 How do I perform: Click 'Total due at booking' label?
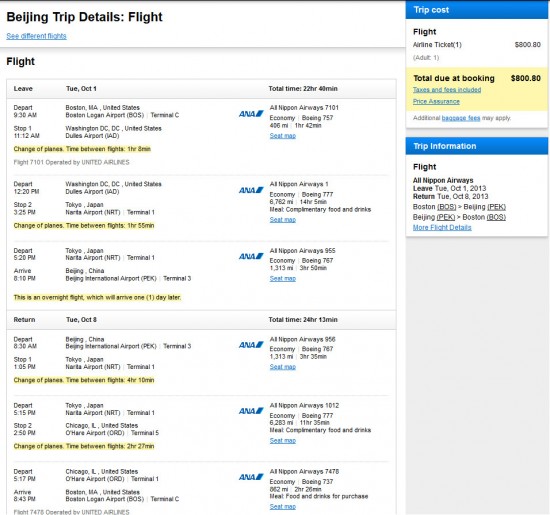(x=454, y=78)
